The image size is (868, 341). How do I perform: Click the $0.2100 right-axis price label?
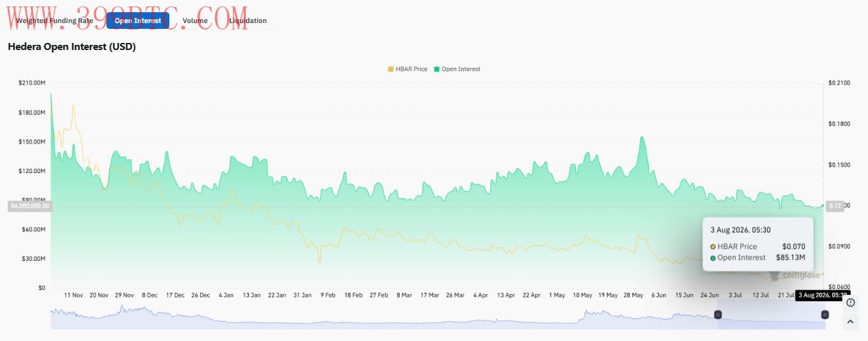click(838, 83)
